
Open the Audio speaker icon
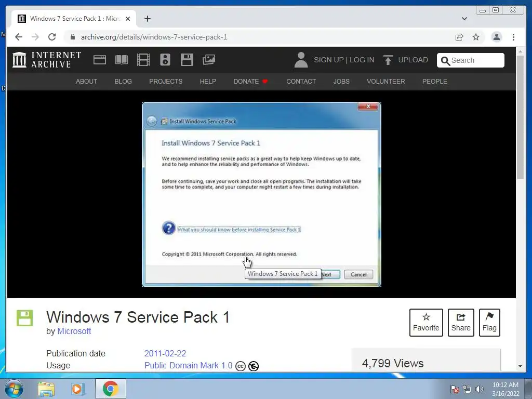165,60
